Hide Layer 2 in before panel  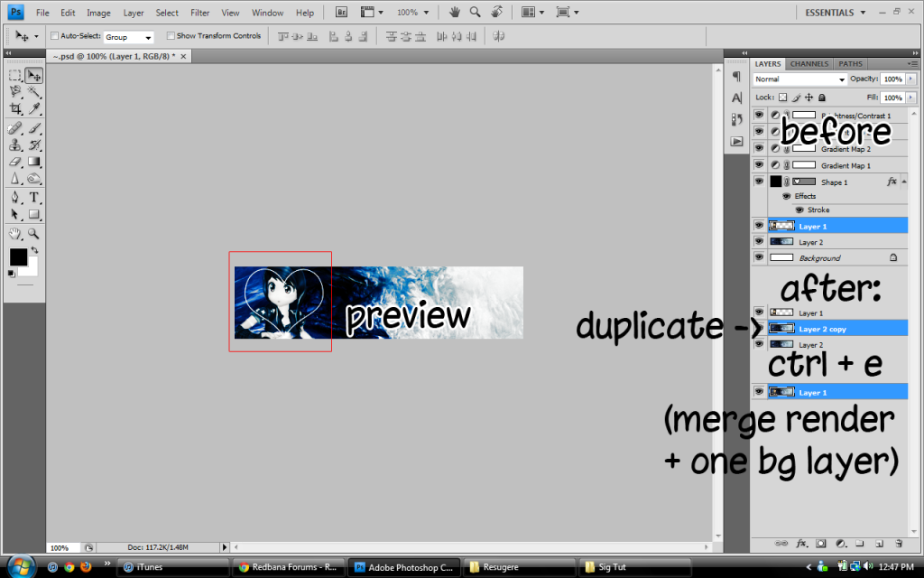[x=759, y=241]
